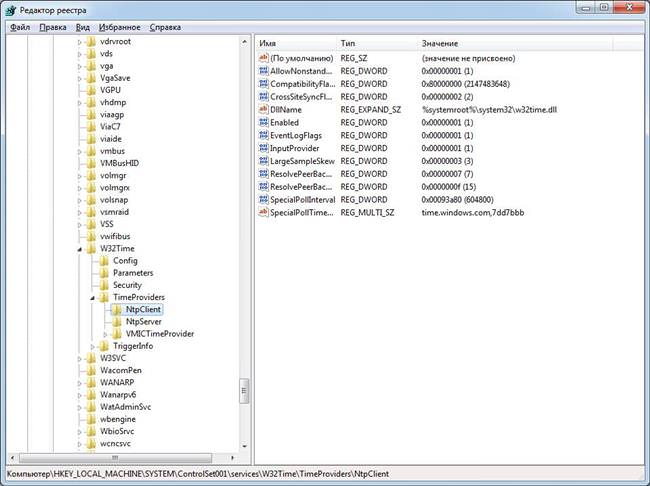Click the REG_EXPAND_SZ type cell
650x486 pixels.
(371, 109)
